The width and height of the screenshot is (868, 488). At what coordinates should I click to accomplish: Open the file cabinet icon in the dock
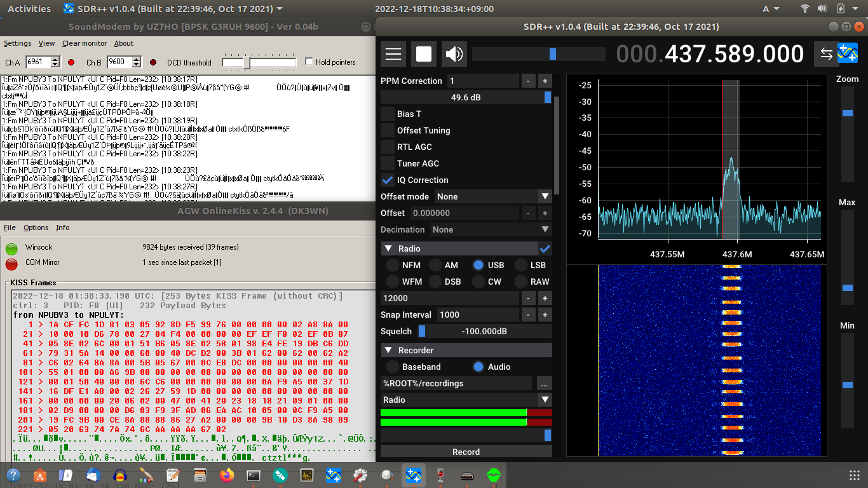click(x=200, y=475)
